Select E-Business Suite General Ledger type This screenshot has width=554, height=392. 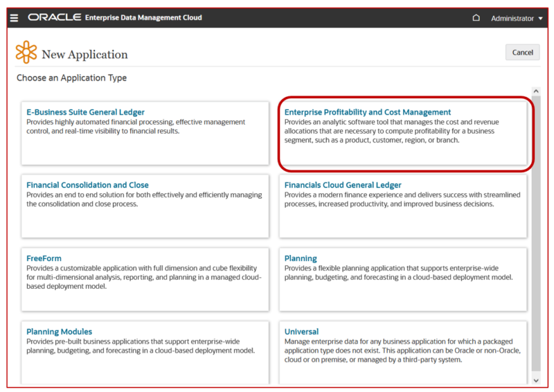85,112
